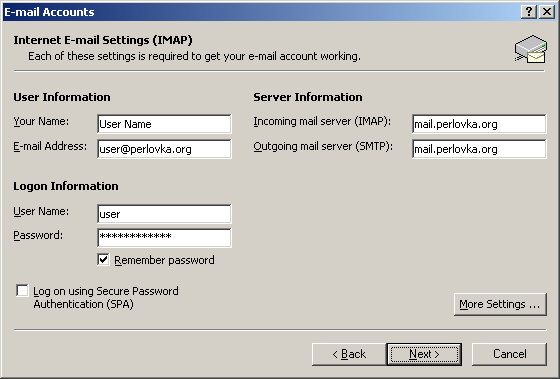Uncheck the Remember password checkbox
The height and width of the screenshot is (379, 560).
[103, 260]
